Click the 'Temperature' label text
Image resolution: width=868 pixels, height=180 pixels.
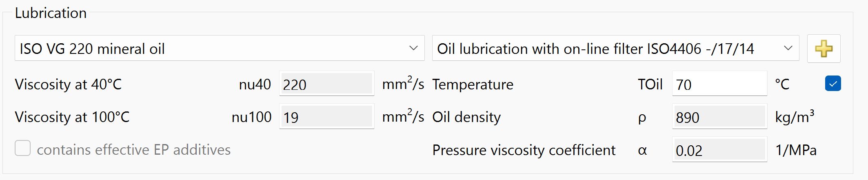[x=473, y=84]
